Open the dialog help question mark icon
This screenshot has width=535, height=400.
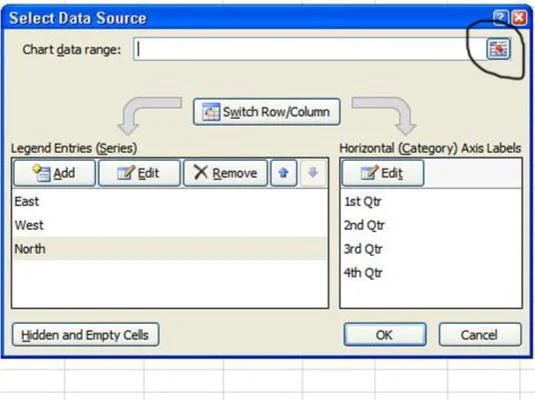501,17
